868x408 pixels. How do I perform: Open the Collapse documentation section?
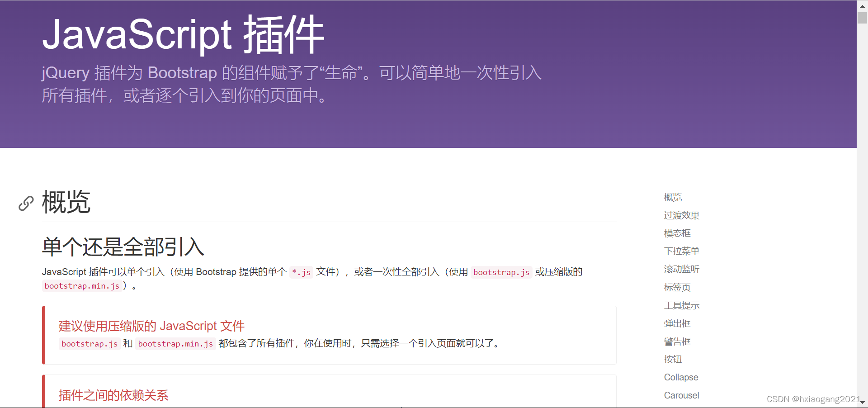tap(681, 377)
